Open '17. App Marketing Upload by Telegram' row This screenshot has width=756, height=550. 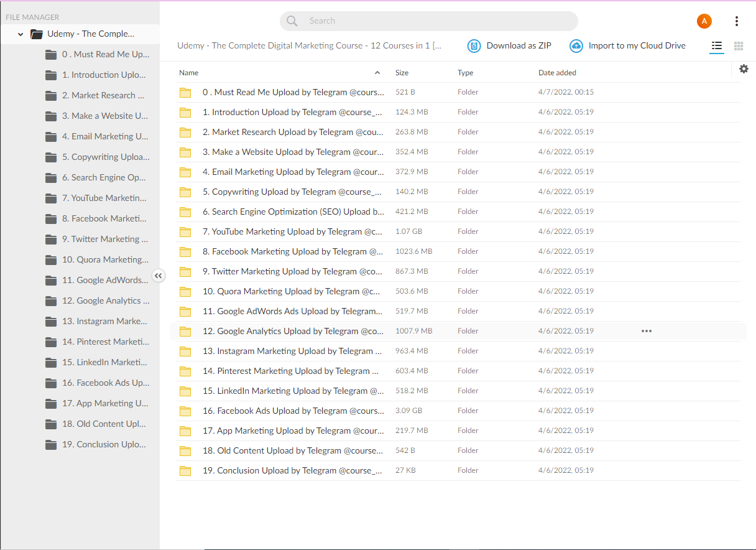pyautogui.click(x=459, y=431)
